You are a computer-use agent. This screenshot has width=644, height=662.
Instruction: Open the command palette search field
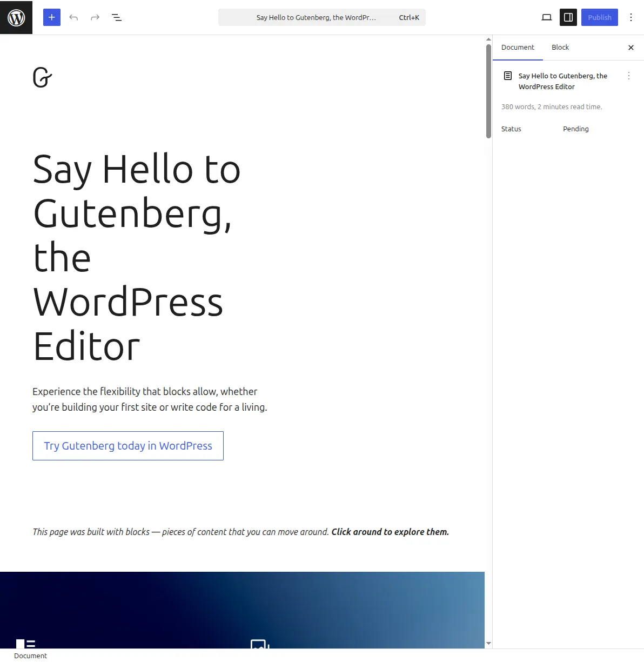click(321, 17)
